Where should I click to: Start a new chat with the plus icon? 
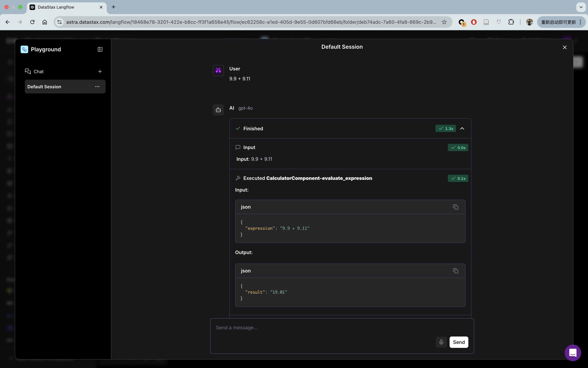(100, 72)
